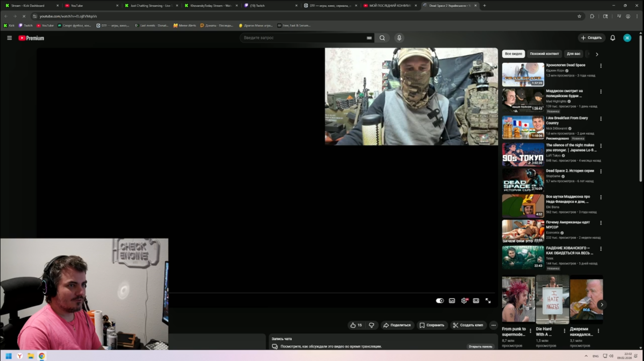Like the video with 15 likes
This screenshot has width=644, height=361.
point(356,325)
